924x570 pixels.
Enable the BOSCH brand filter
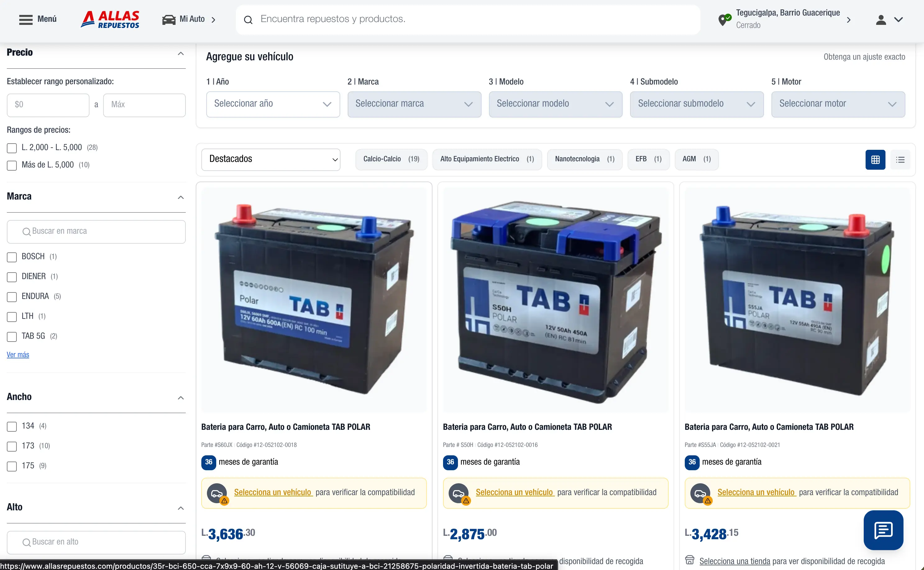click(x=12, y=257)
